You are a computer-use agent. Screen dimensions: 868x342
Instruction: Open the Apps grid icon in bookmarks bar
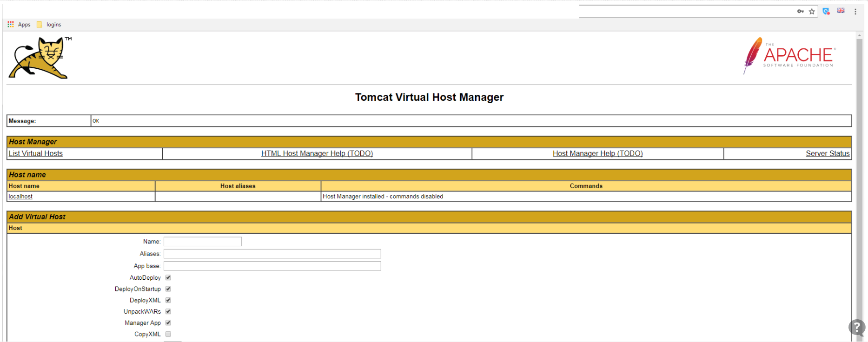pos(11,24)
